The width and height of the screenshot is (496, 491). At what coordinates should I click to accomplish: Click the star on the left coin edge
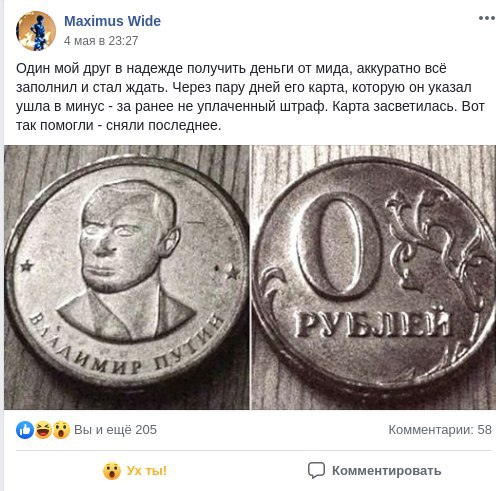pyautogui.click(x=27, y=266)
